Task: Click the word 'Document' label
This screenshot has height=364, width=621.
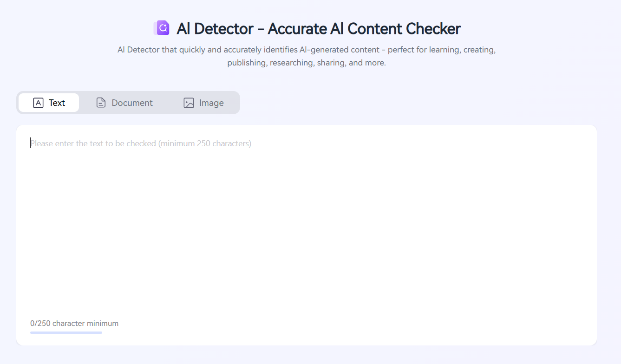Action: click(x=132, y=103)
